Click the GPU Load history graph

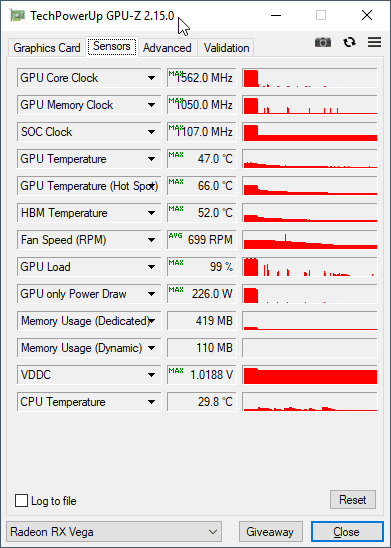[x=310, y=267]
